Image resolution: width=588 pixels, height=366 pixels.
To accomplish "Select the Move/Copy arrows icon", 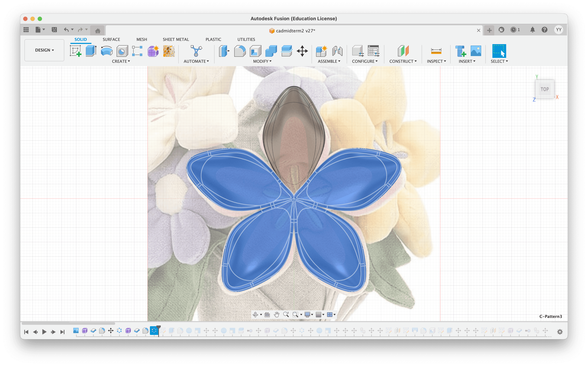I will pos(302,51).
